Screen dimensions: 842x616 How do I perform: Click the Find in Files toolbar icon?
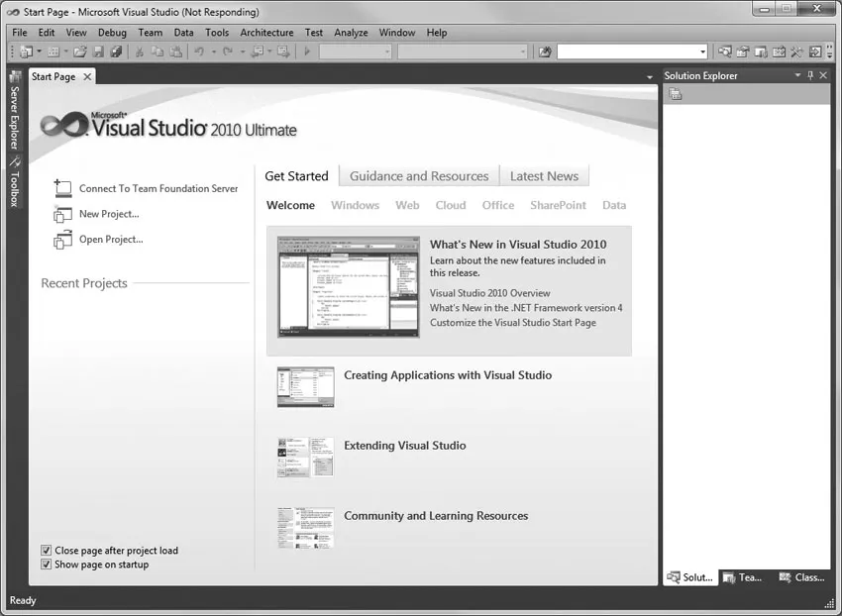[544, 51]
